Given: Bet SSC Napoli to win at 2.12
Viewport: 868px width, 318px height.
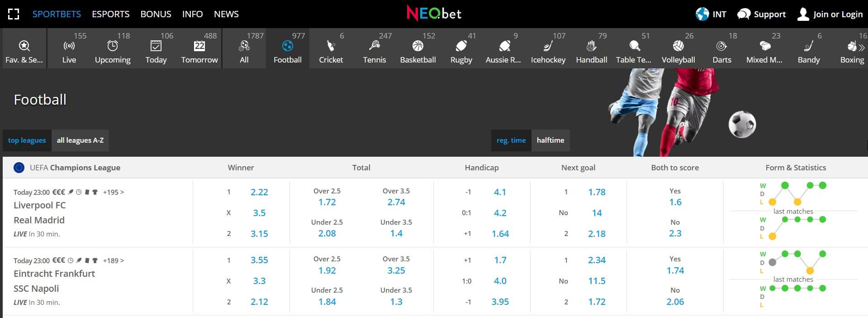Looking at the screenshot, I should coord(259,302).
